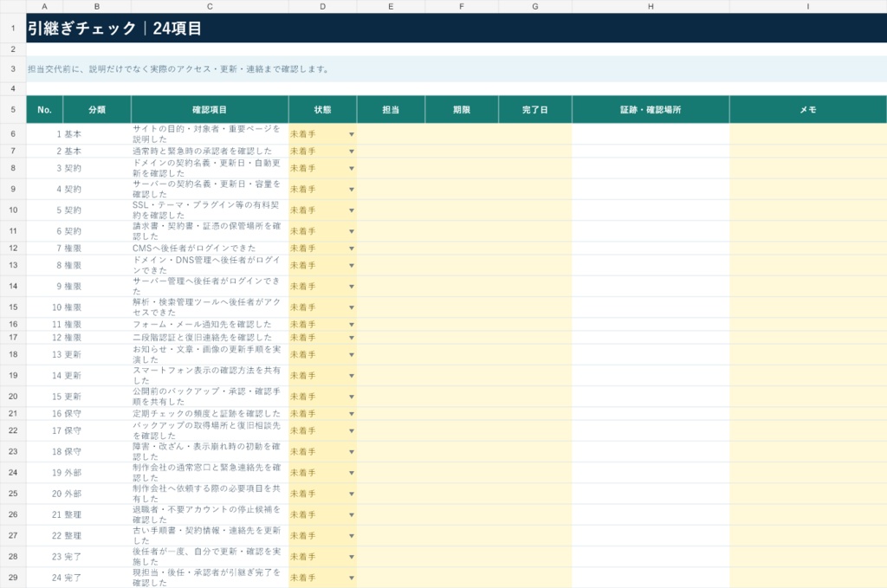
Task: Click 未着手 status cell for item 22 整理
Action: click(322, 535)
